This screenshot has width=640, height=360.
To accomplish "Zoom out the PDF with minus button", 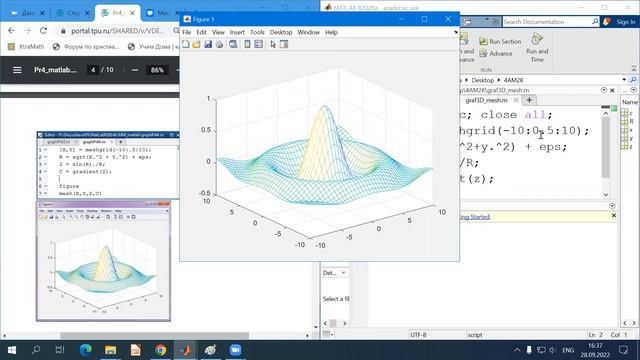I will (x=135, y=70).
